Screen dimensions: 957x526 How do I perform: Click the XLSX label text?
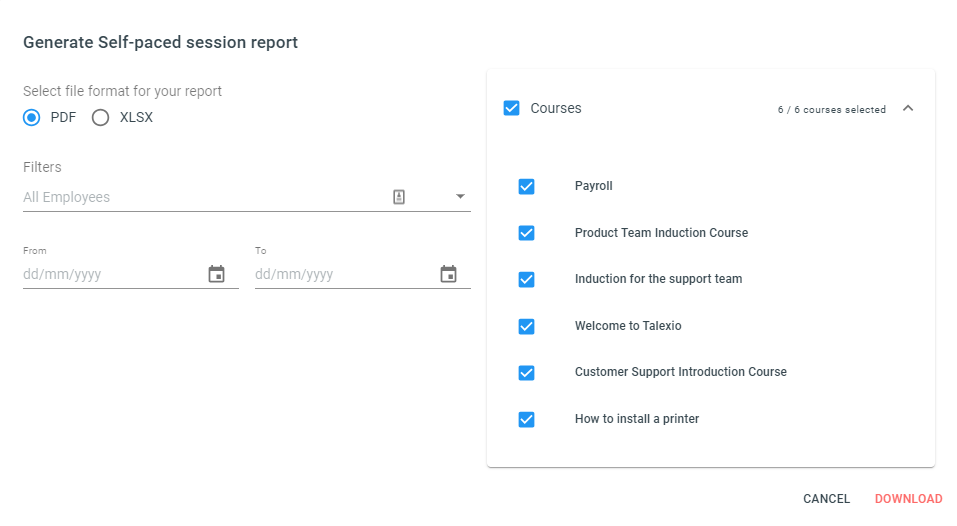point(136,117)
